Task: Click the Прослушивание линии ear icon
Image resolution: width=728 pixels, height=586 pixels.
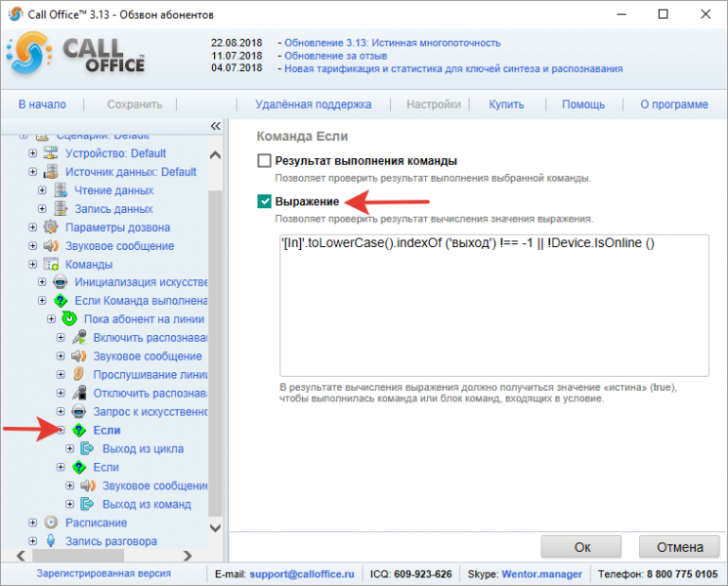Action: click(79, 374)
